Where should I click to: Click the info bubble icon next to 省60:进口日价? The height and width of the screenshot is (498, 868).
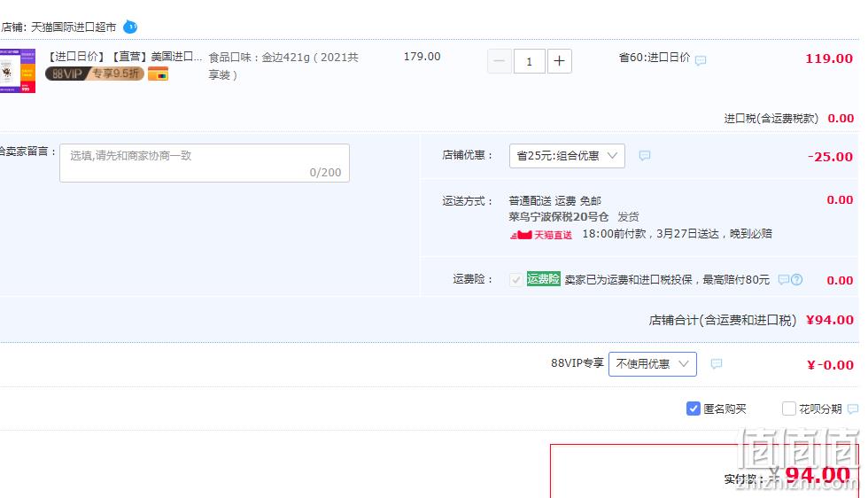701,60
